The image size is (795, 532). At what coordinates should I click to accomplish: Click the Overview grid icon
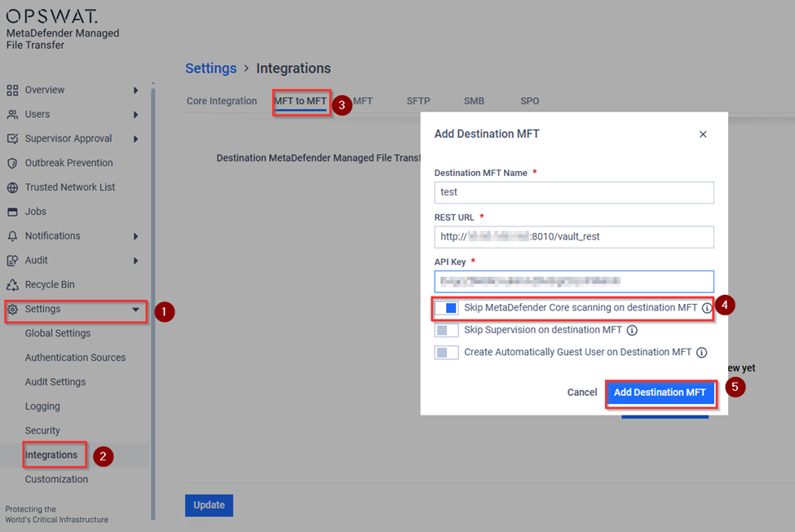[x=13, y=90]
